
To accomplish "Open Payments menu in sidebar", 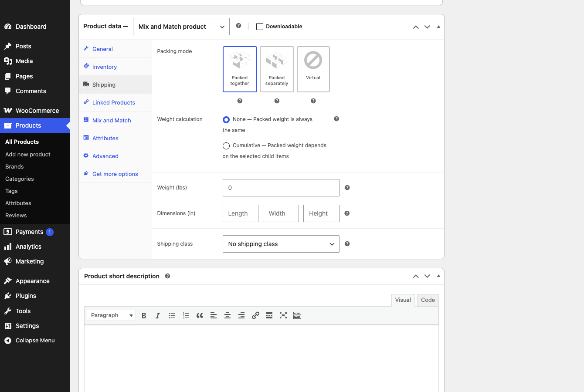I will [x=35, y=232].
